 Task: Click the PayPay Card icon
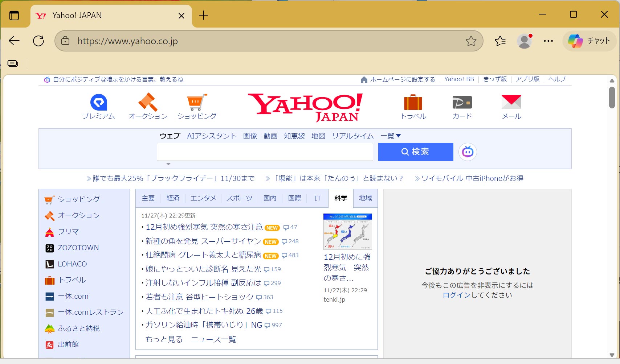click(462, 103)
